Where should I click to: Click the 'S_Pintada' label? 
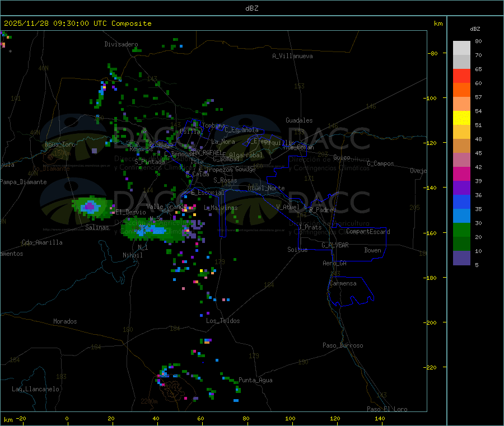[x=150, y=161]
